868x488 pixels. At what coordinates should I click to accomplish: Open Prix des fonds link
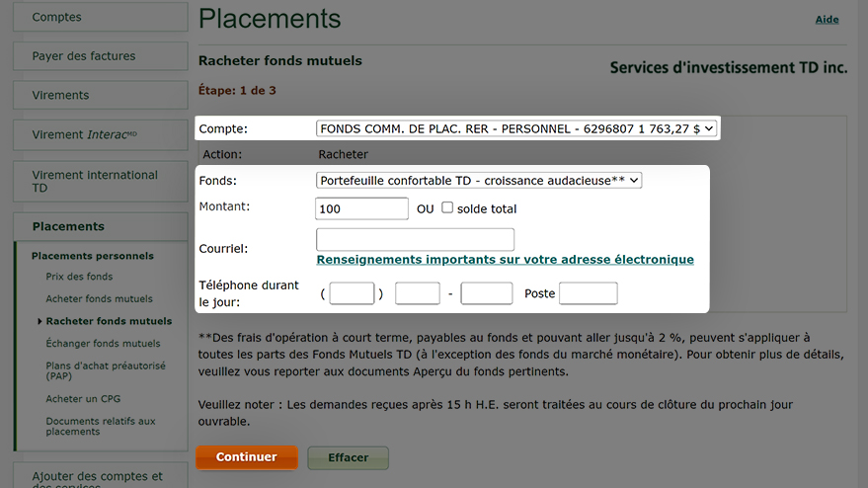(x=79, y=277)
